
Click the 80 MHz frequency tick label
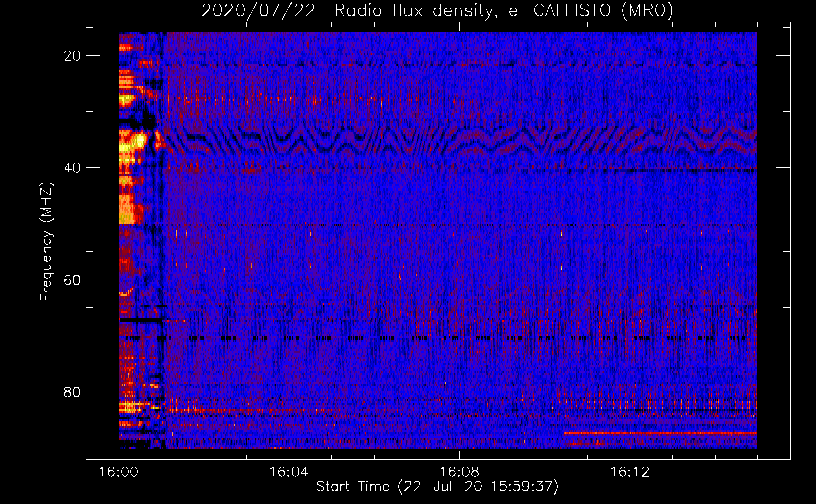click(72, 392)
